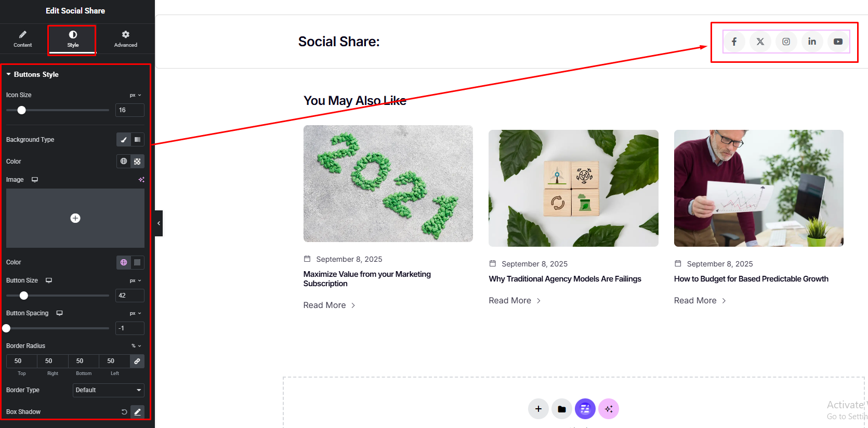Click the Facebook share icon
Screen dimensions: 868x428
pos(734,42)
